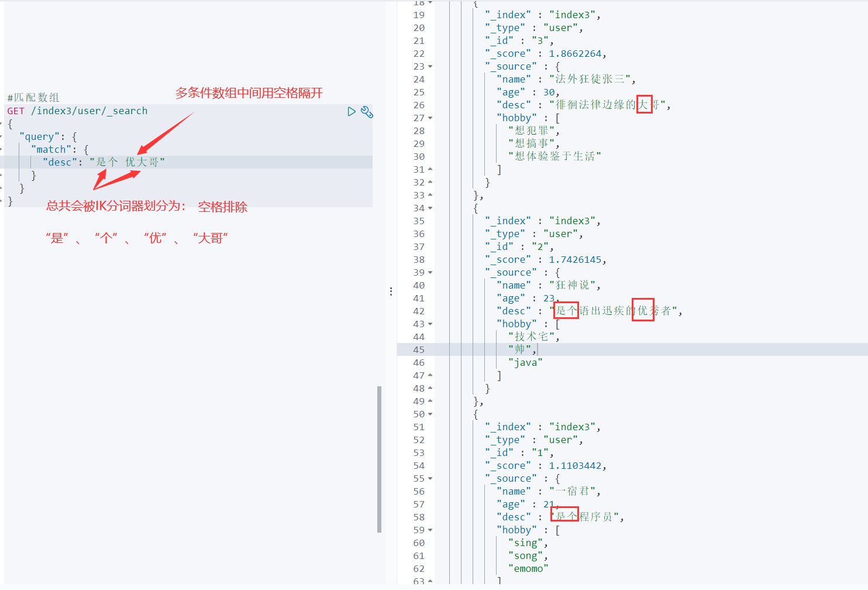Click "_id" : "3" in the response
This screenshot has height=590, width=868.
[519, 41]
